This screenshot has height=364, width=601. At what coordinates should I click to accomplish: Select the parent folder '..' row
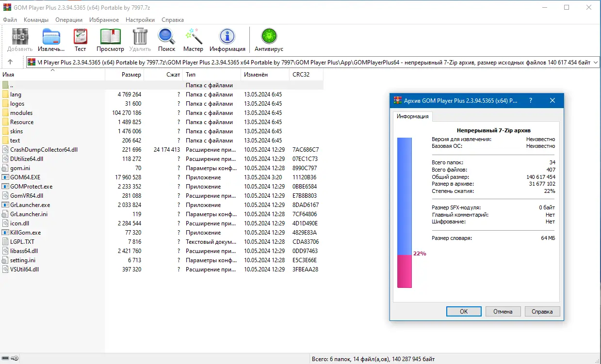pyautogui.click(x=162, y=85)
